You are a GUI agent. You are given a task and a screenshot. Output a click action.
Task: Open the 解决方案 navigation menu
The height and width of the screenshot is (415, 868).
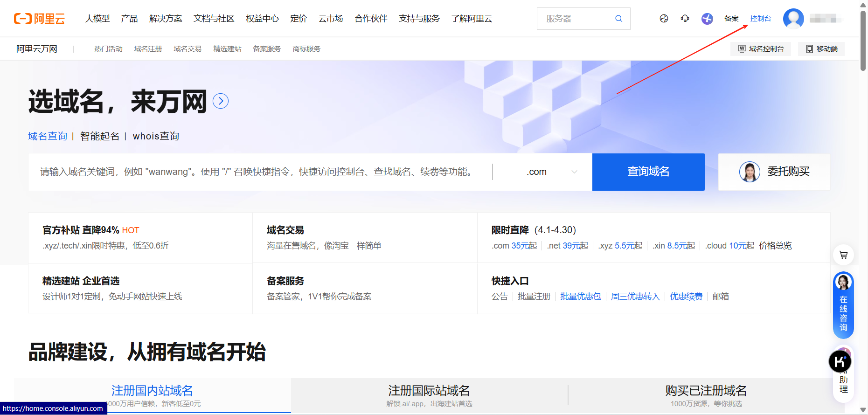pos(166,19)
